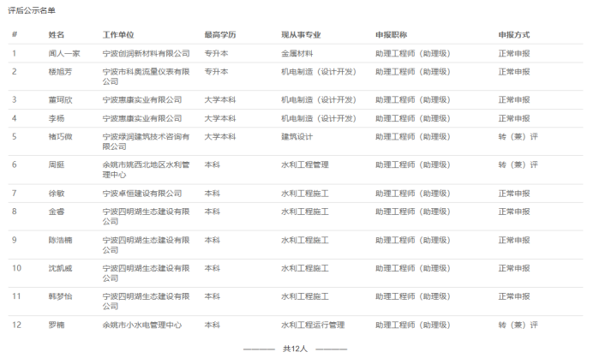Click the 现从事专业 column header
Image resolution: width=593 pixels, height=364 pixels.
click(301, 35)
